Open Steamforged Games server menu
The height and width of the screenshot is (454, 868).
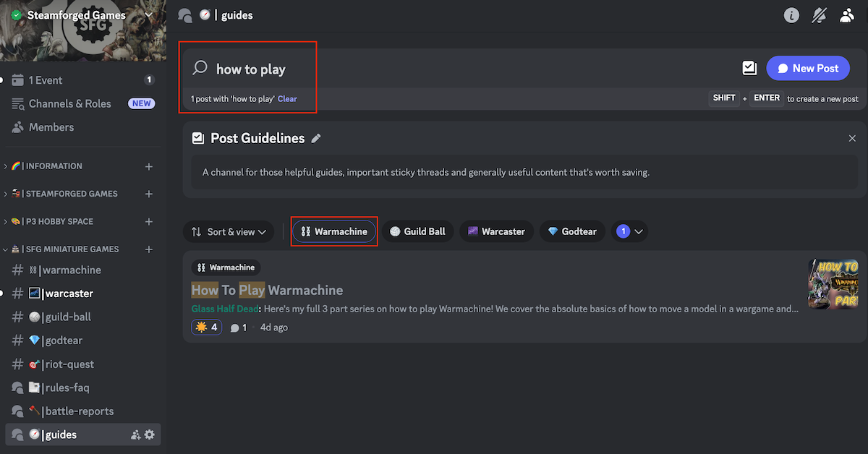click(x=148, y=15)
